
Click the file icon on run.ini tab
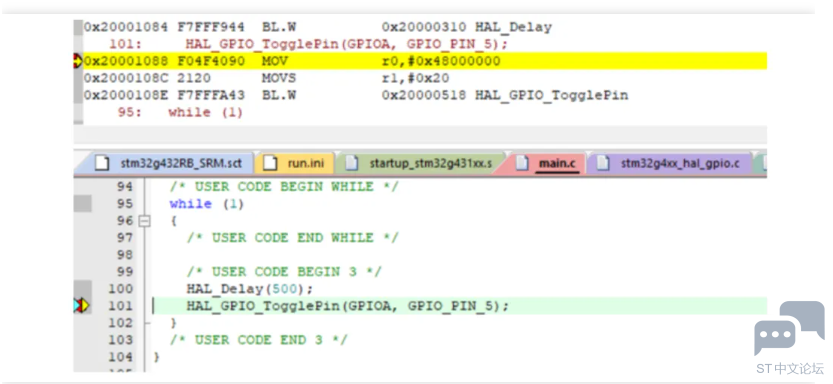pos(271,163)
